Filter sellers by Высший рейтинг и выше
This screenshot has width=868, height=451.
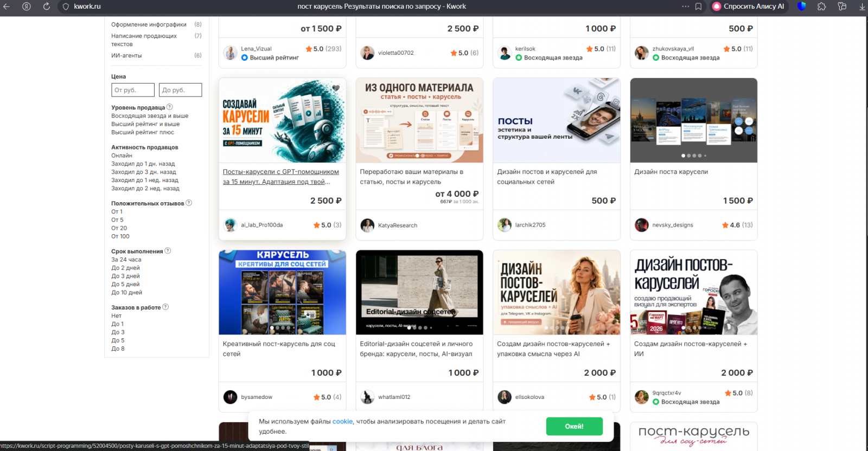pyautogui.click(x=145, y=124)
